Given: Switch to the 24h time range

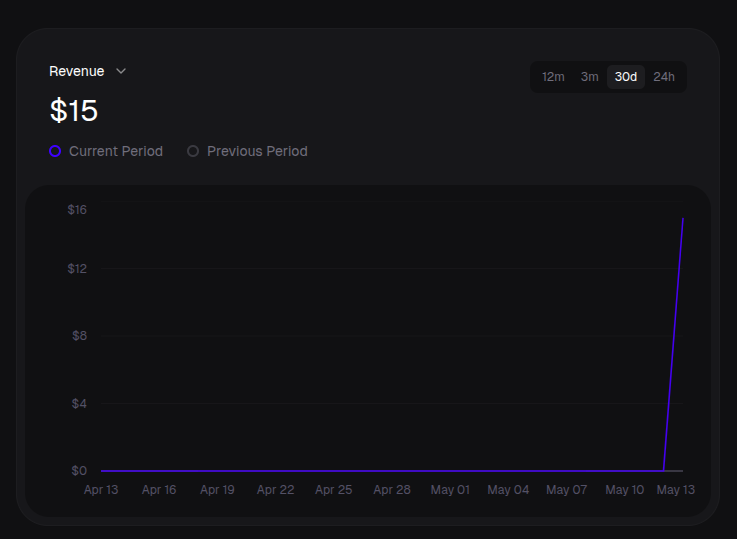Looking at the screenshot, I should click(664, 77).
